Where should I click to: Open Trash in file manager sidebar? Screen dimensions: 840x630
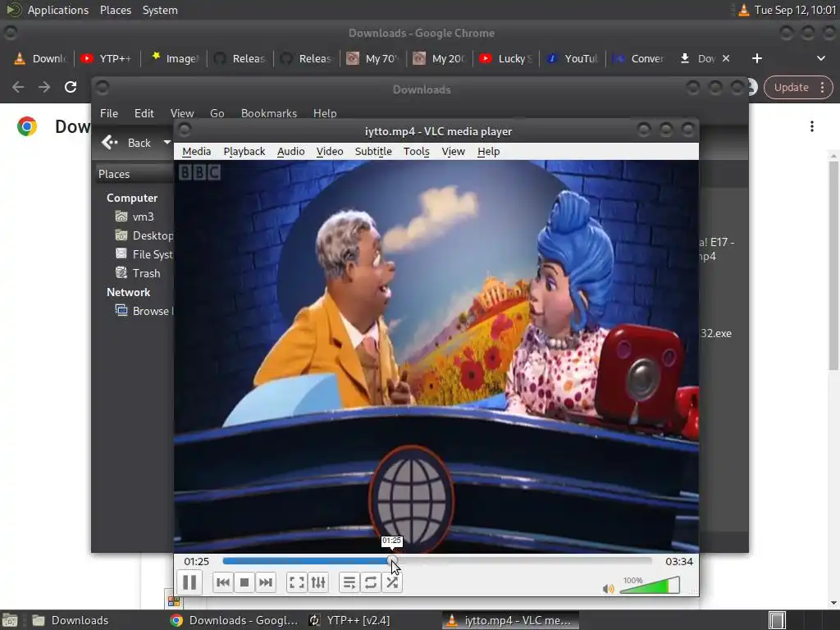tap(138, 273)
